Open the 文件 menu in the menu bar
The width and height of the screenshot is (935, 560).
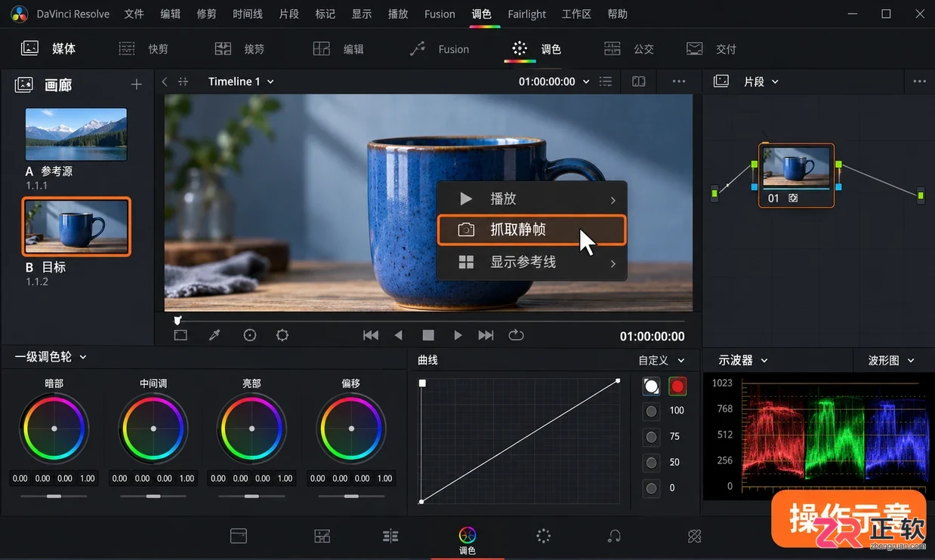pyautogui.click(x=134, y=14)
